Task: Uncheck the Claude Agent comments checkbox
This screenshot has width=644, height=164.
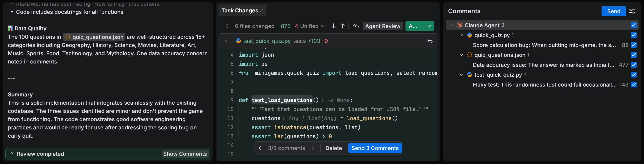Action: point(633,25)
